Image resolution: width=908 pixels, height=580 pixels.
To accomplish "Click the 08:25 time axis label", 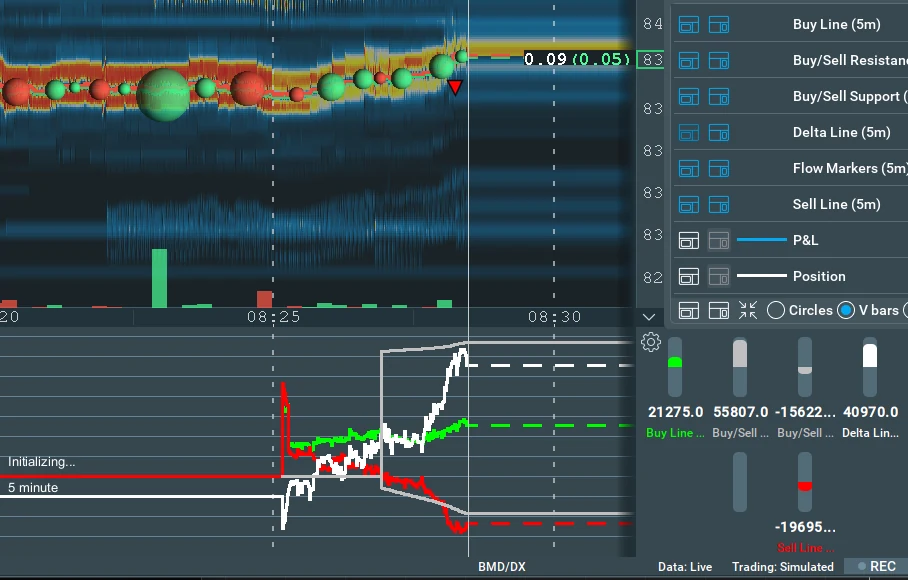I will click(274, 317).
